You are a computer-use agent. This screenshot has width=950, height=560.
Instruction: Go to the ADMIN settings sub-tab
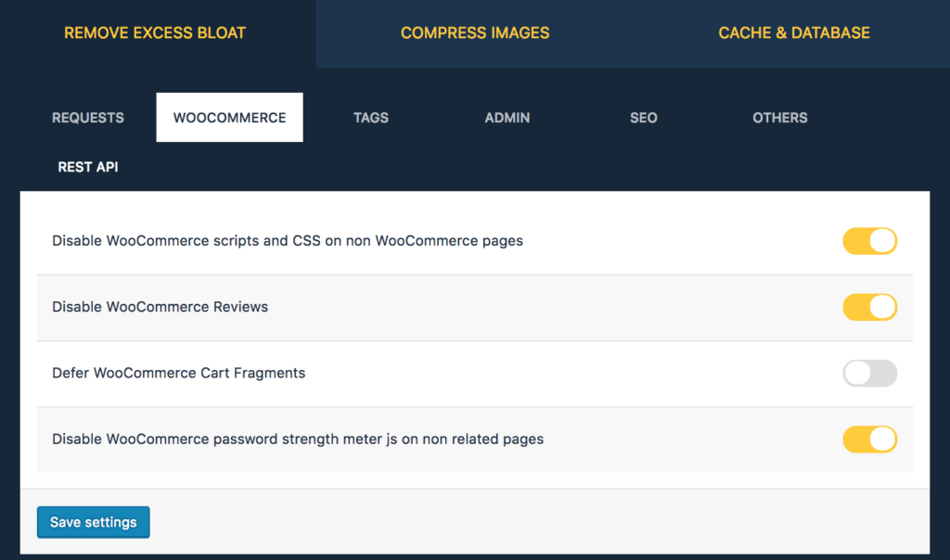[x=507, y=118]
